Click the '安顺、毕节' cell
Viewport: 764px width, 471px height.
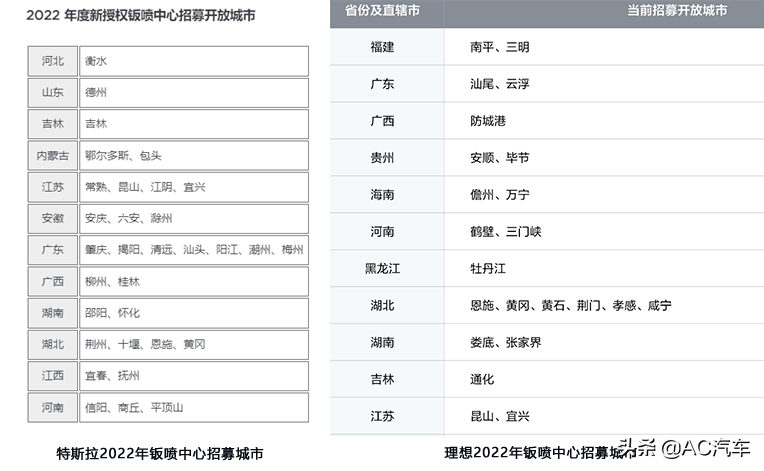(604, 158)
